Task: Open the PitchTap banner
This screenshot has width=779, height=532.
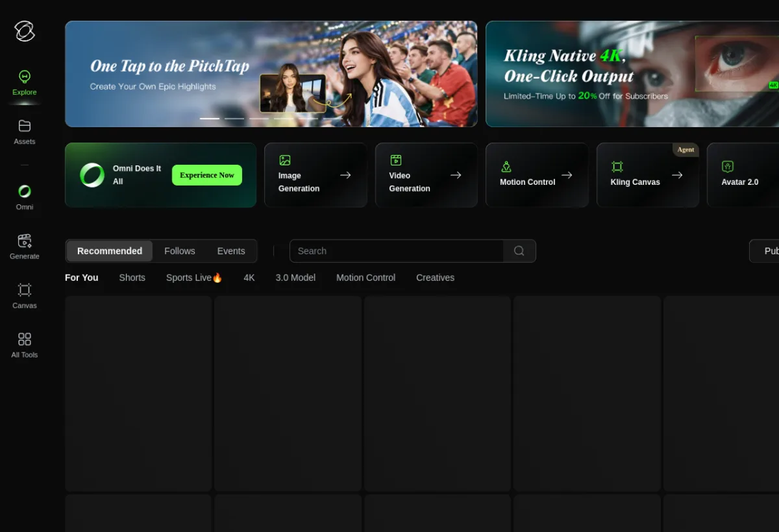Action: pos(271,74)
